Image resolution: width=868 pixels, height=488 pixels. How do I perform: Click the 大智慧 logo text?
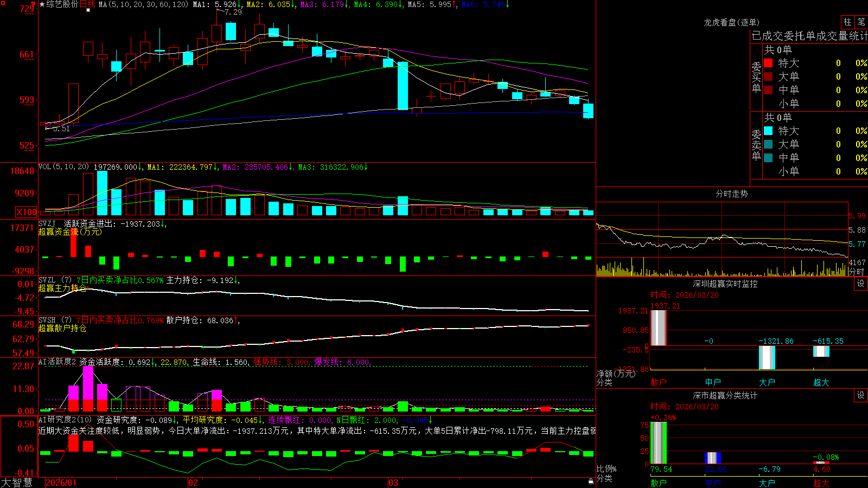(x=17, y=482)
